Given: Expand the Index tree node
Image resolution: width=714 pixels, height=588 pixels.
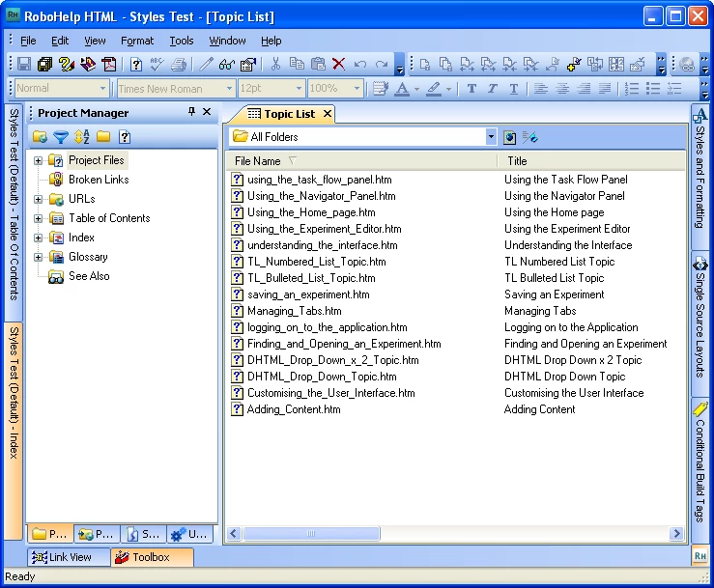Looking at the screenshot, I should pos(39,238).
